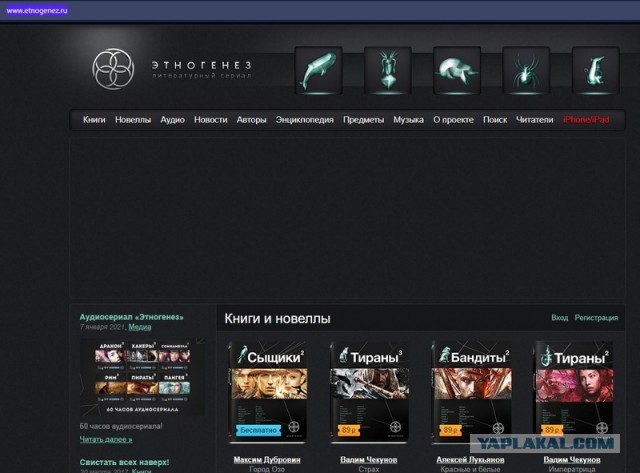
Task: Open the Книги menu item
Action: click(x=94, y=120)
